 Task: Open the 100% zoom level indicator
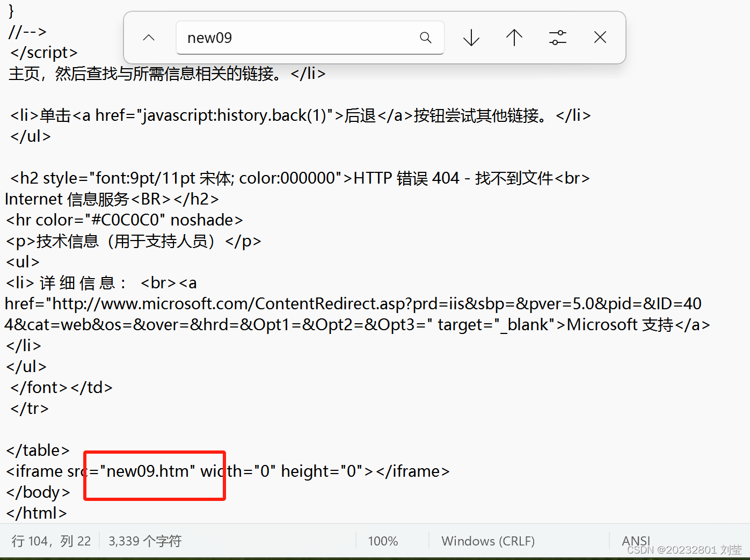tap(383, 541)
